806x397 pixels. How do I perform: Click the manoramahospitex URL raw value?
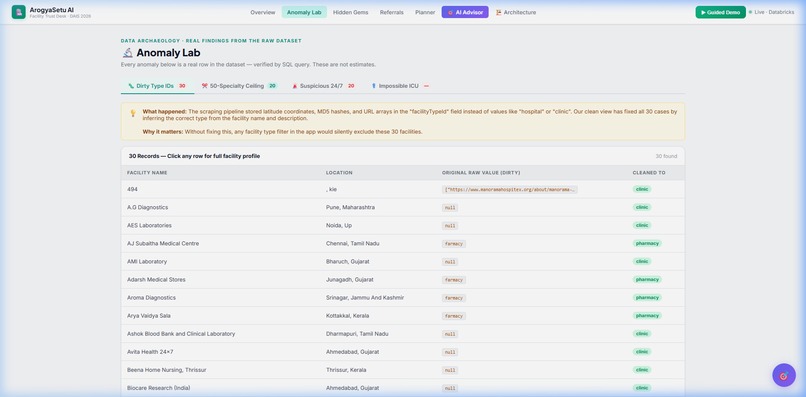click(x=509, y=190)
